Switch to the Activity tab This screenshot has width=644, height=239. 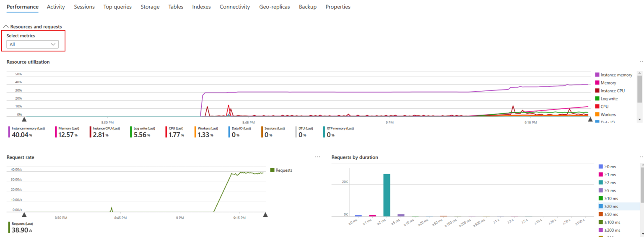pyautogui.click(x=56, y=7)
